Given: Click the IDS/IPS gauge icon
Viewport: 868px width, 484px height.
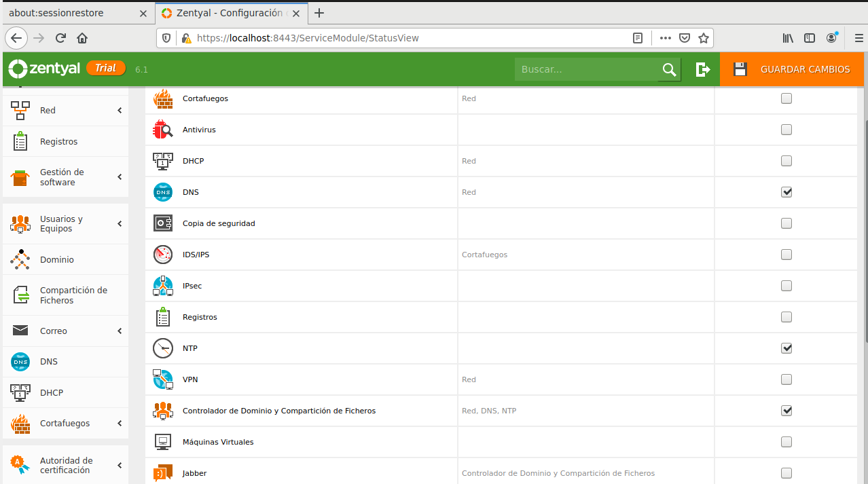Looking at the screenshot, I should [x=163, y=255].
